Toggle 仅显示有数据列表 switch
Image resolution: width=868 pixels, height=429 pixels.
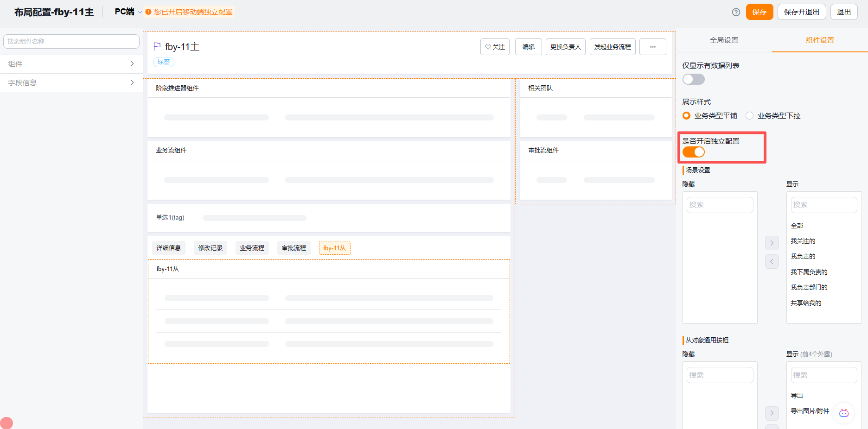pos(693,79)
